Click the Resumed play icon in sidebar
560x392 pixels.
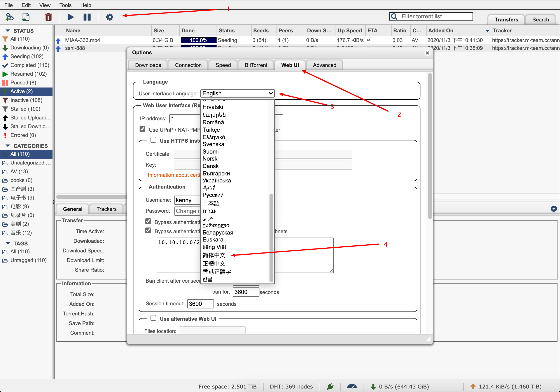click(x=5, y=74)
